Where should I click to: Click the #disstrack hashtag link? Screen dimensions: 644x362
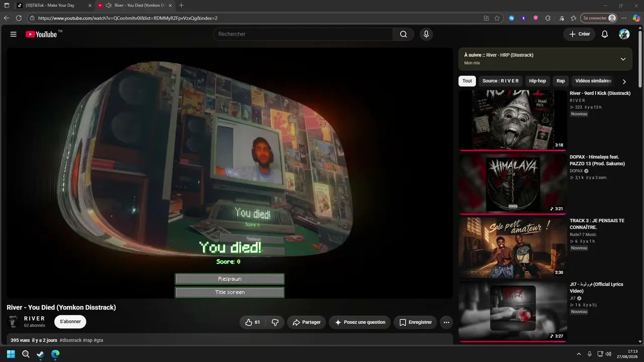click(70, 340)
